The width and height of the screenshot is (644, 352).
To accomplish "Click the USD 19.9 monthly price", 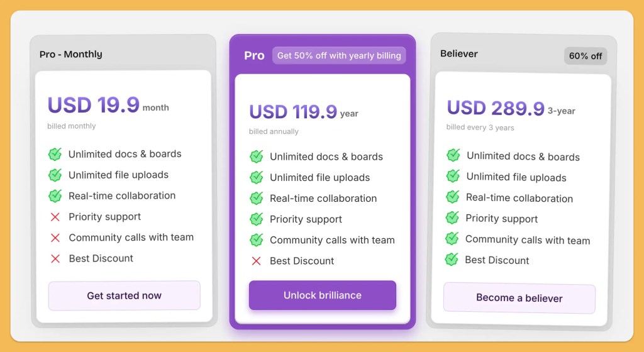I will (94, 105).
